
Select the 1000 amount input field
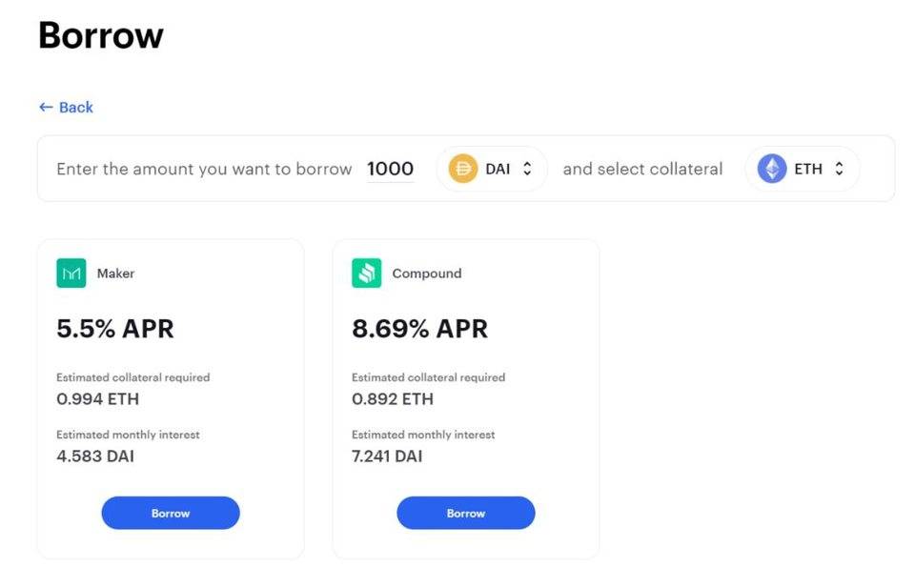(x=390, y=168)
